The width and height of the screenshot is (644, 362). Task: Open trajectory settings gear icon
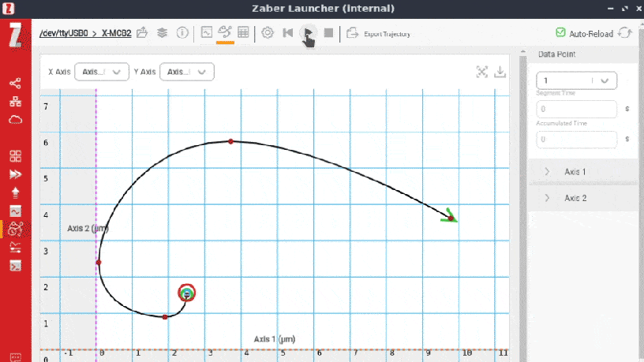point(268,33)
